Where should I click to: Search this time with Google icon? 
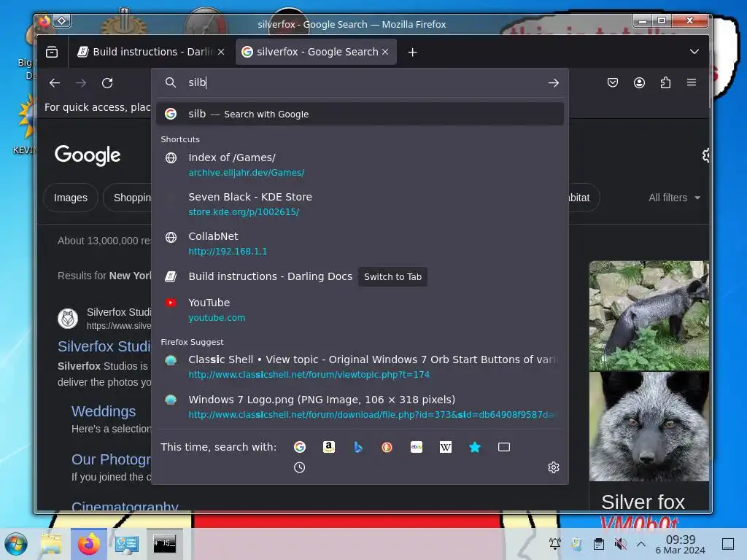click(300, 447)
